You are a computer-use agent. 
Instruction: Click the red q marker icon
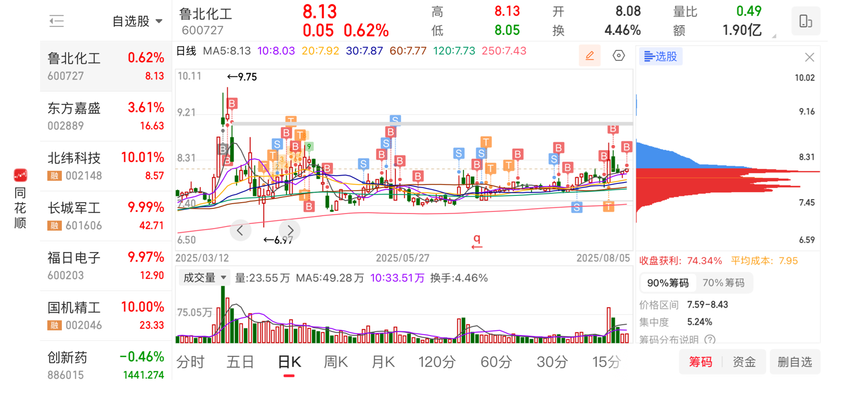point(477,242)
